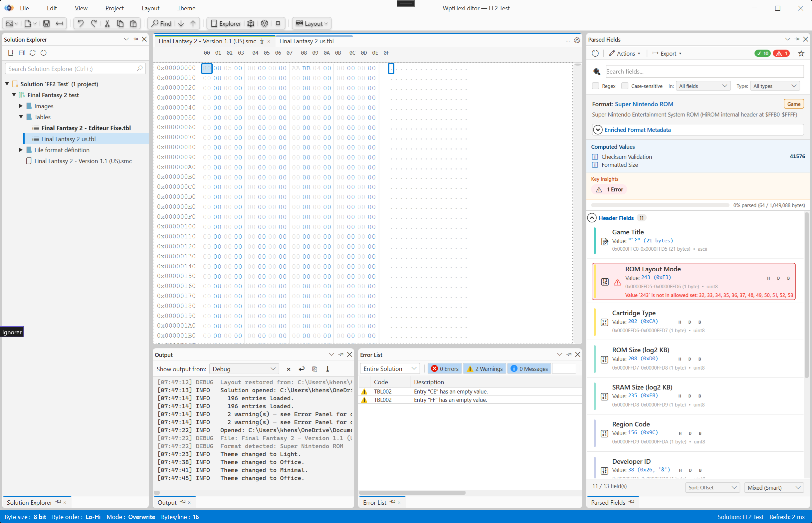Screen dimensions: 812x523
Task: Click the 1 Error key insight
Action: point(609,189)
